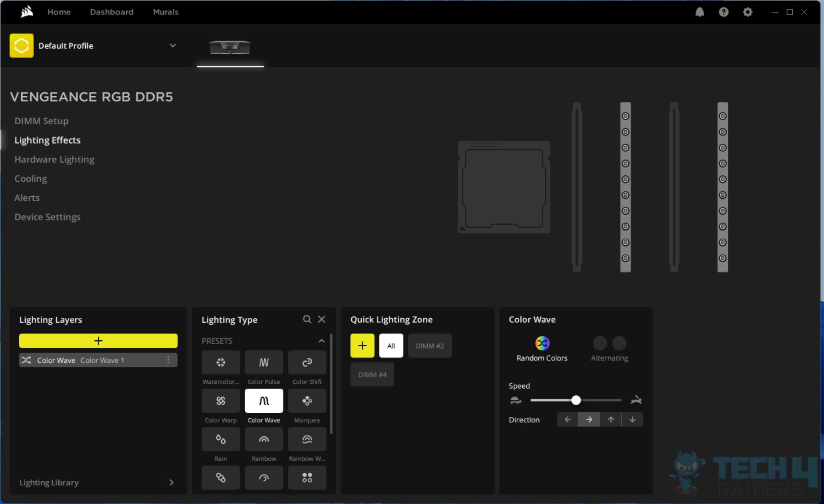Screen dimensions: 824x504
Task: Select the Color Warp lighting preset
Action: 220,401
